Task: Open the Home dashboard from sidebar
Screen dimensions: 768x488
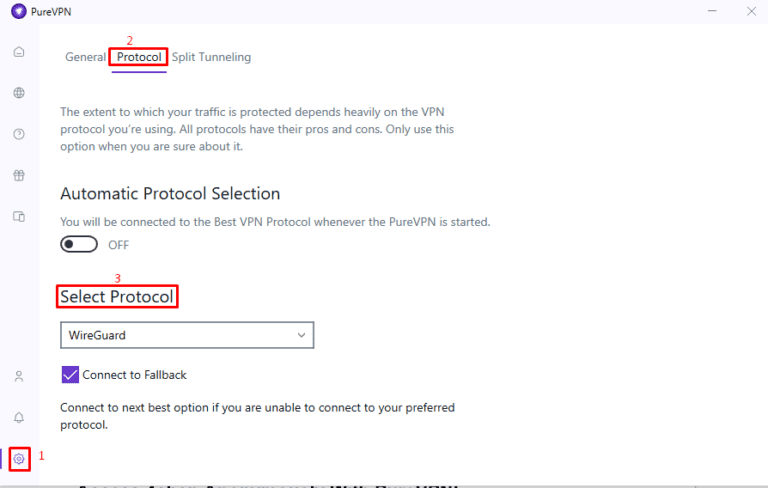Action: 18,52
